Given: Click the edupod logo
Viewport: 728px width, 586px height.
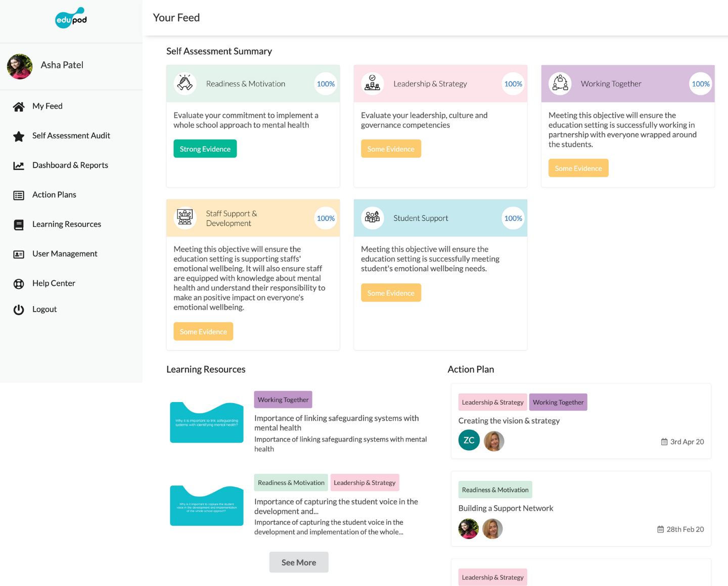Looking at the screenshot, I should (x=71, y=18).
